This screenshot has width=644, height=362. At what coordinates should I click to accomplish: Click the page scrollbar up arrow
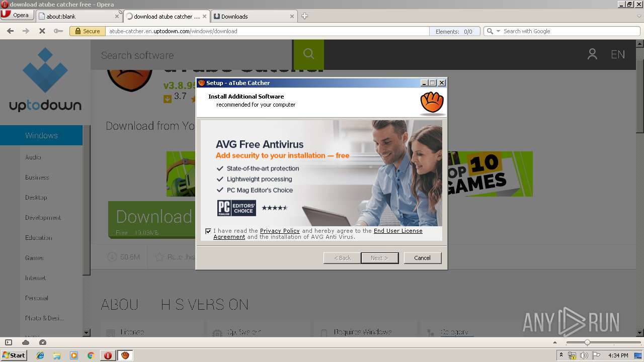[x=640, y=44]
